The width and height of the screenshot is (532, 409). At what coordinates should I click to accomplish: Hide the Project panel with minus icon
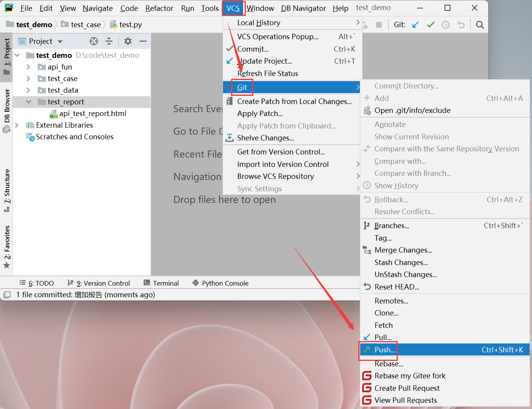pyautogui.click(x=143, y=41)
